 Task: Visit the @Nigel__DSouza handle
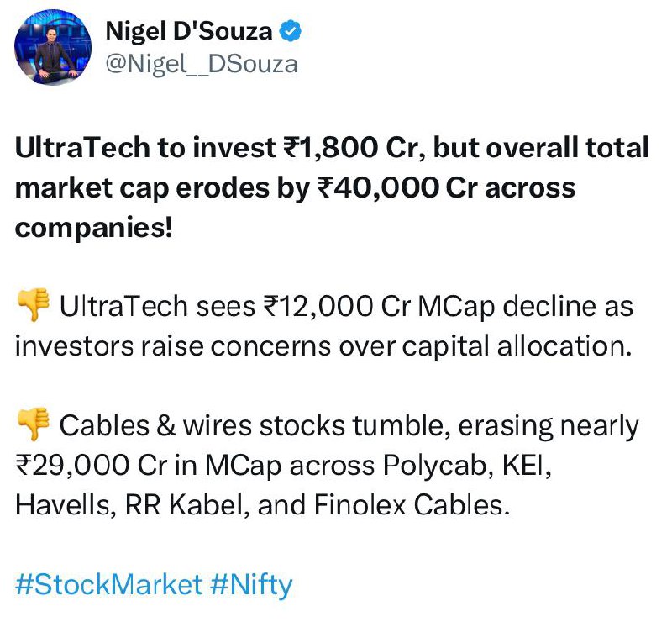coord(202,65)
